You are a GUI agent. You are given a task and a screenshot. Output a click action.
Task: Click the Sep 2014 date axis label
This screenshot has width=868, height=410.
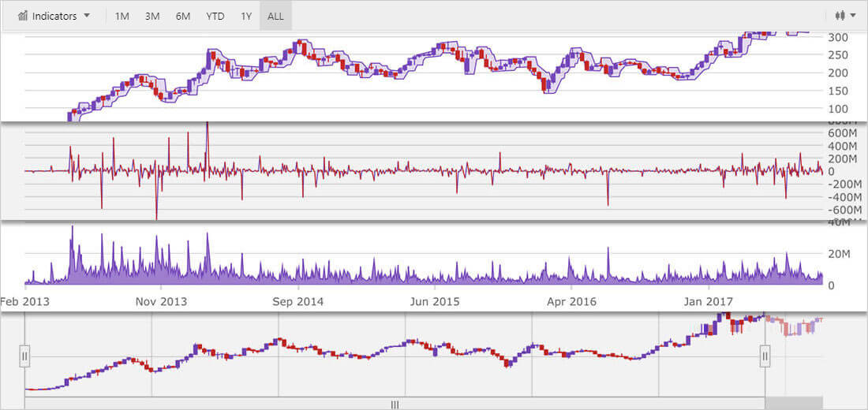[x=297, y=301]
